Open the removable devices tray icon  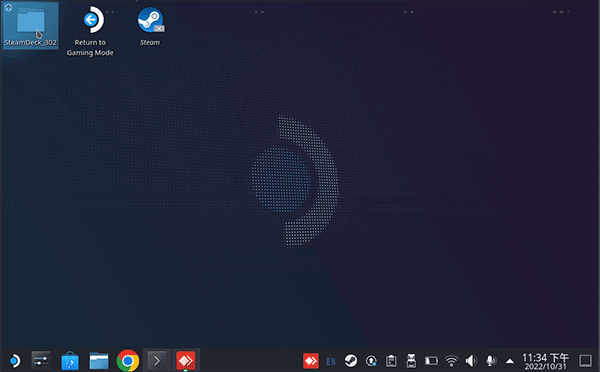(x=411, y=361)
